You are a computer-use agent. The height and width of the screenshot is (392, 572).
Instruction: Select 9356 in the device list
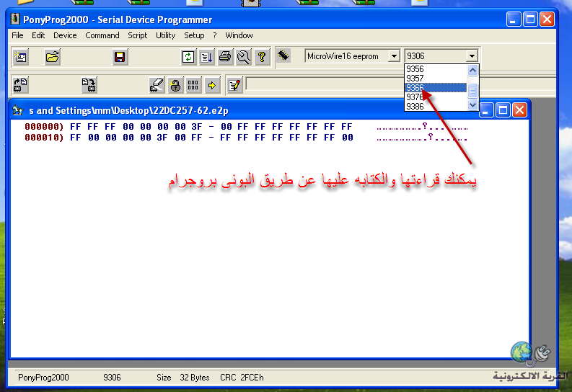pyautogui.click(x=436, y=69)
